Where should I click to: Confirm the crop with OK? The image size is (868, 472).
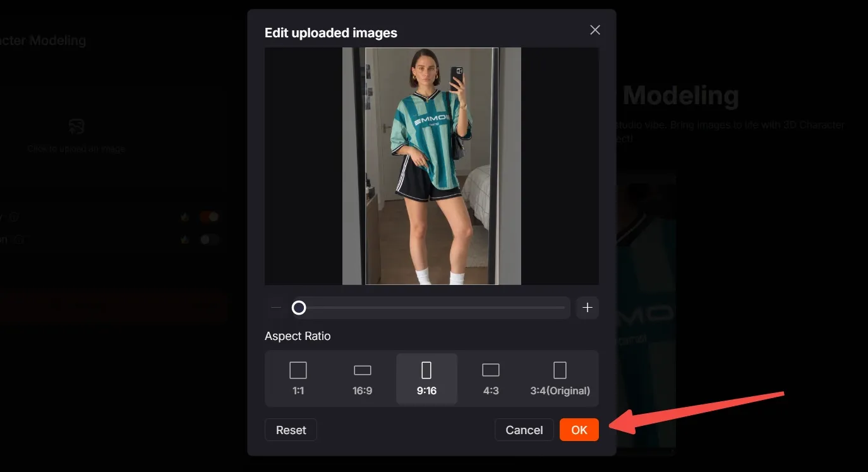[579, 430]
